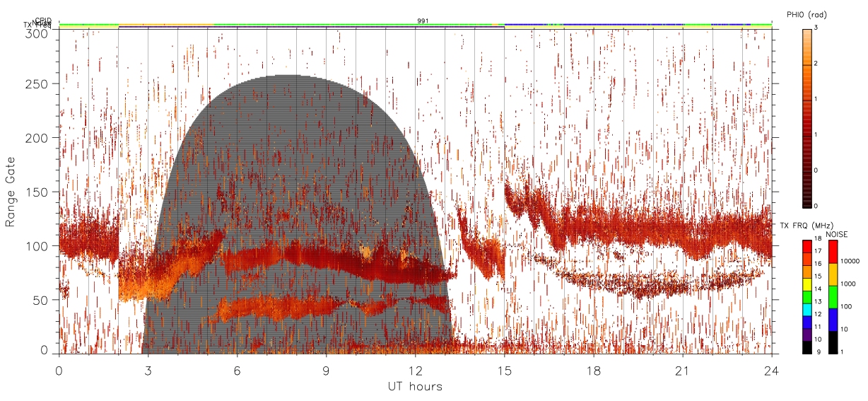The width and height of the screenshot is (868, 401).
Task: Click the 'Range Gate' y-axis title
Action: [x=11, y=192]
